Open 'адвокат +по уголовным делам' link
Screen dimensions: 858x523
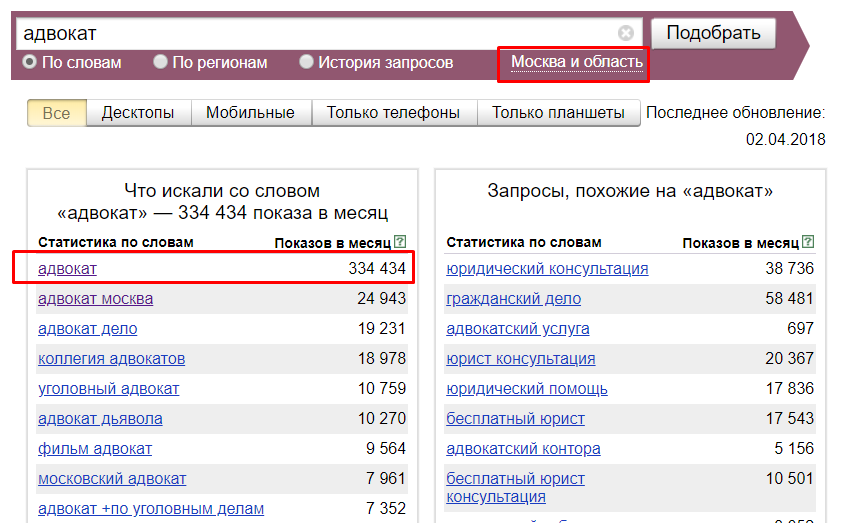151,509
